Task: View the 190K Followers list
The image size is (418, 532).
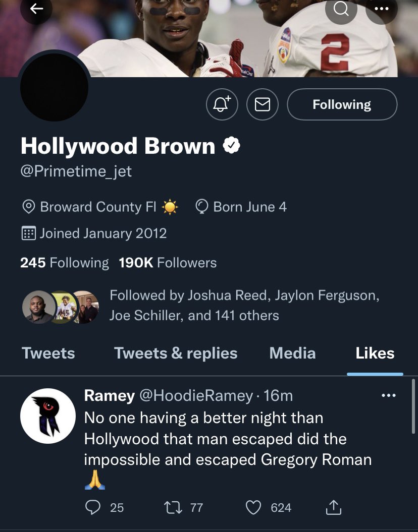Action: [x=168, y=263]
